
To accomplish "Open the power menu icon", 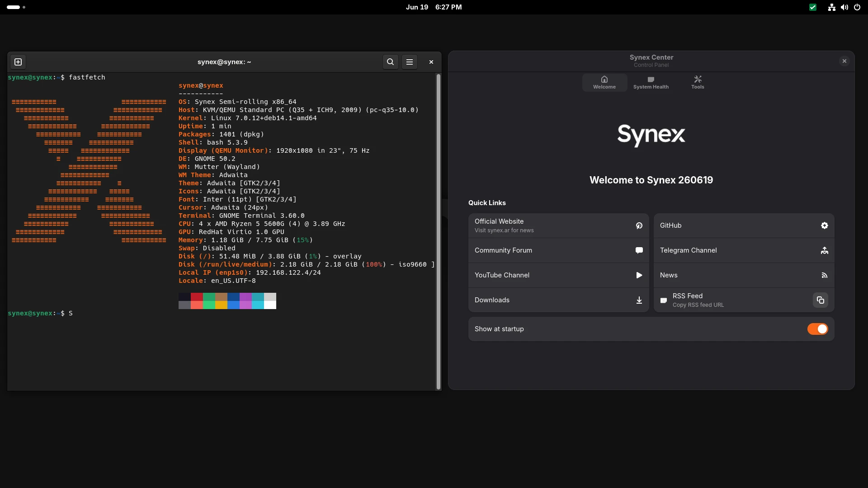I will coord(857,7).
